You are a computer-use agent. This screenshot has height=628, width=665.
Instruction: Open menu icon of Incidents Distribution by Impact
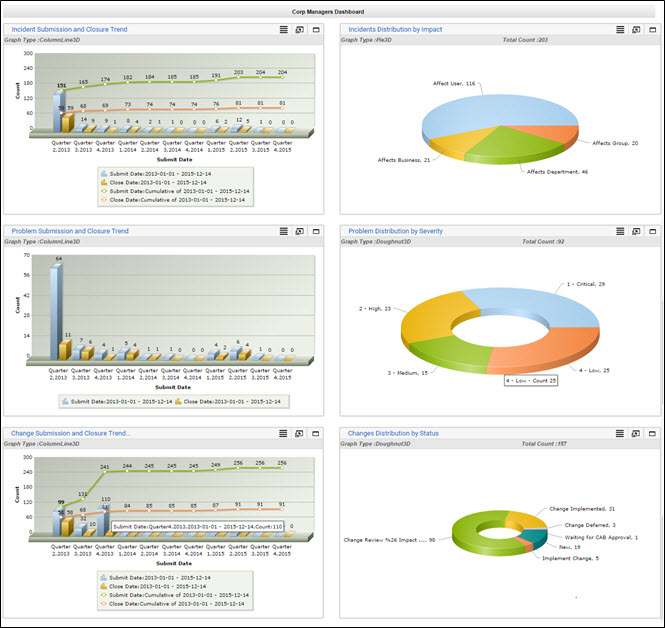click(620, 30)
